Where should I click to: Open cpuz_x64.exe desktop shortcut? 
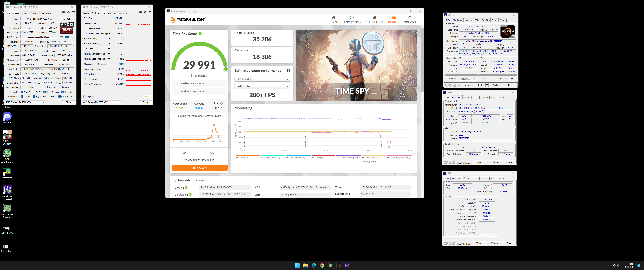click(7, 193)
